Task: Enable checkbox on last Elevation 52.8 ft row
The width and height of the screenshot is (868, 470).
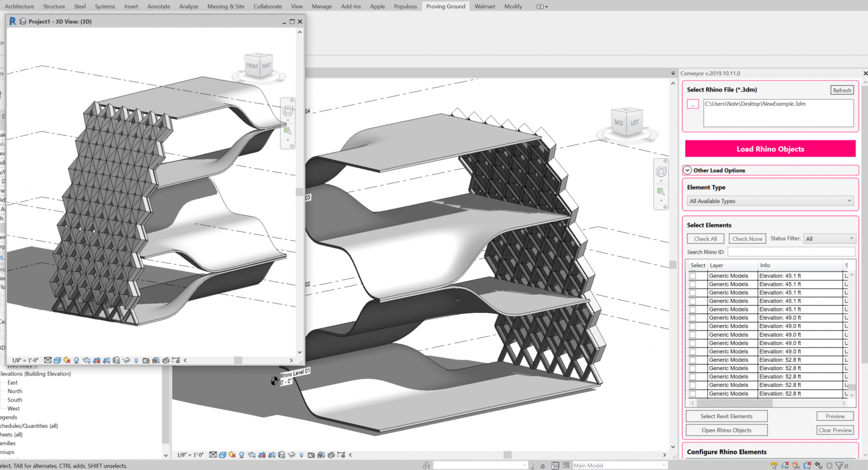Action: pyautogui.click(x=693, y=394)
